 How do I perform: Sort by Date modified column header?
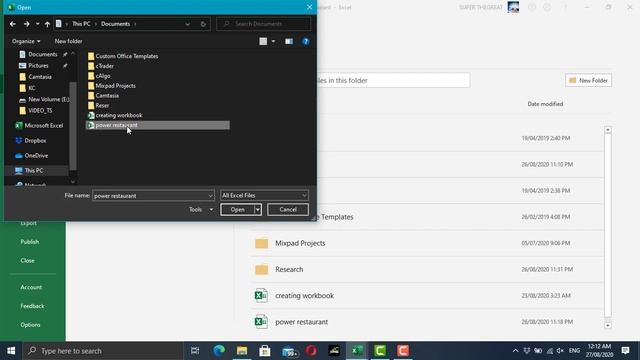pyautogui.click(x=545, y=104)
